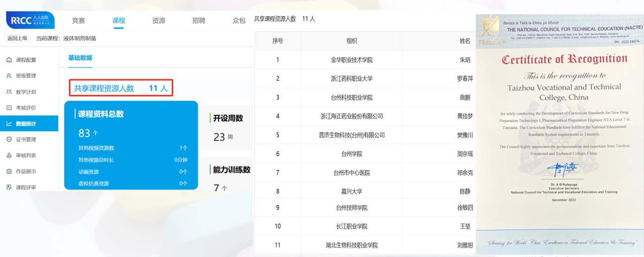Switch to the 资源 top tab
Screen dimensions: 644x257
click(158, 21)
